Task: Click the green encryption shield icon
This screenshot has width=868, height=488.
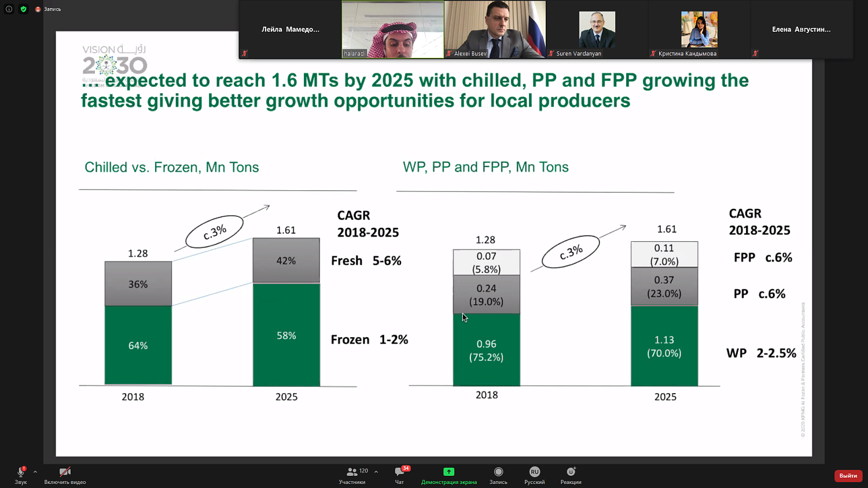Action: (x=23, y=9)
